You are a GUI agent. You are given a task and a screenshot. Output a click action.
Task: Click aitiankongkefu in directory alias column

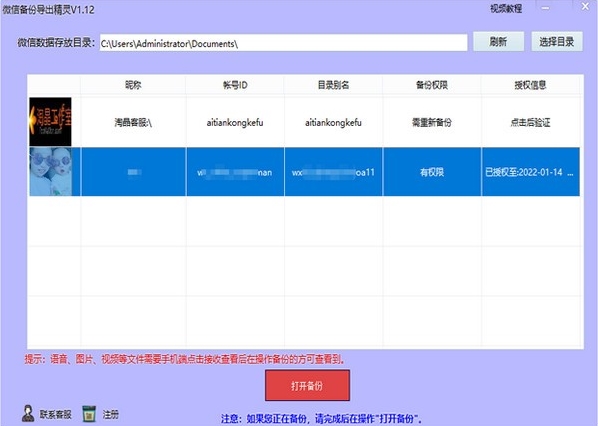333,122
